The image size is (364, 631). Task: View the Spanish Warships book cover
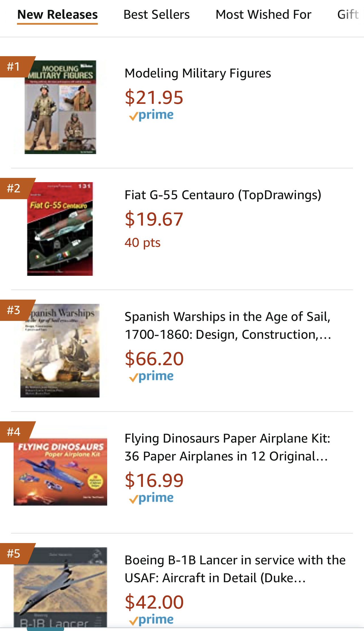(60, 351)
